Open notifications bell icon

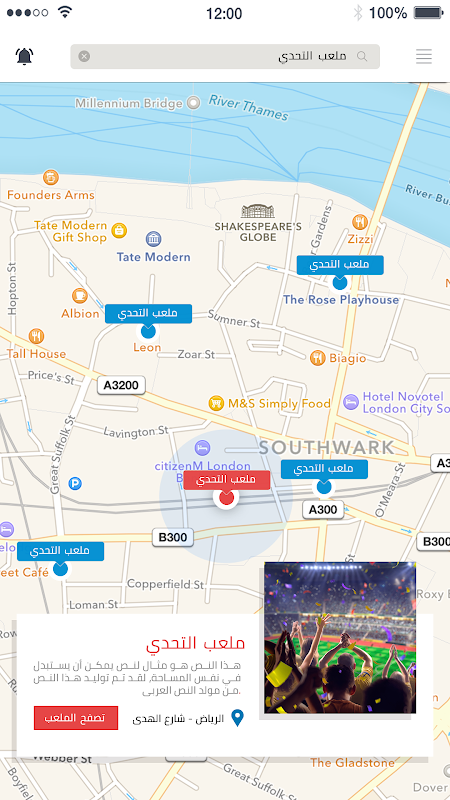(24, 56)
